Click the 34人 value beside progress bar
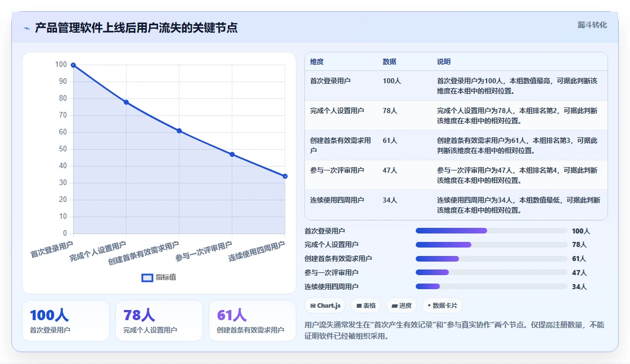Viewport: 630px width, 364px height. coord(579,287)
